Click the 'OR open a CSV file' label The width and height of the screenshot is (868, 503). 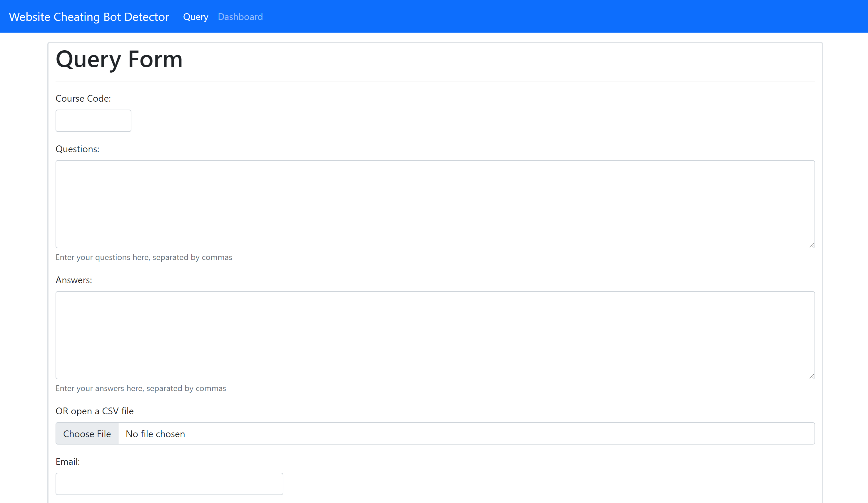(94, 411)
